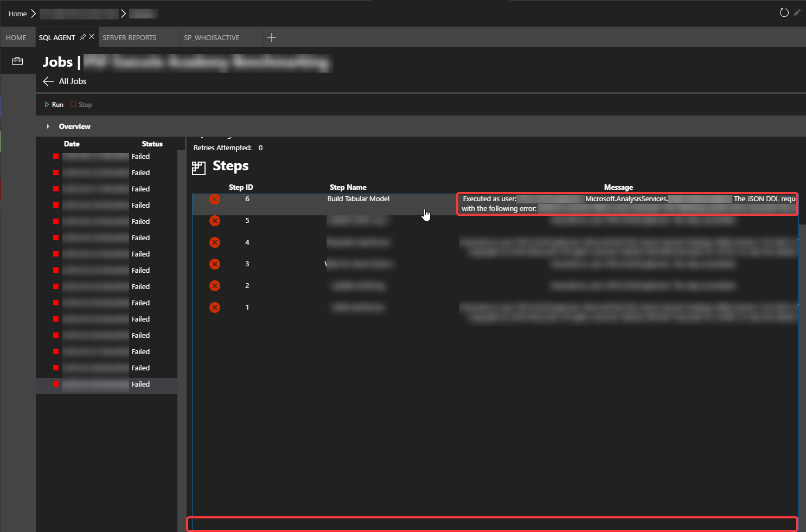Close the SQL AGENT tab
The width and height of the screenshot is (806, 532).
[x=92, y=36]
